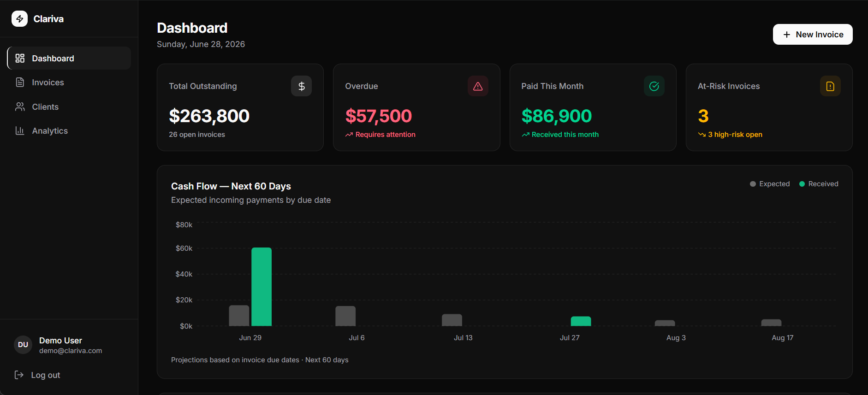This screenshot has height=395, width=868.
Task: Click the DU user avatar
Action: tap(23, 345)
